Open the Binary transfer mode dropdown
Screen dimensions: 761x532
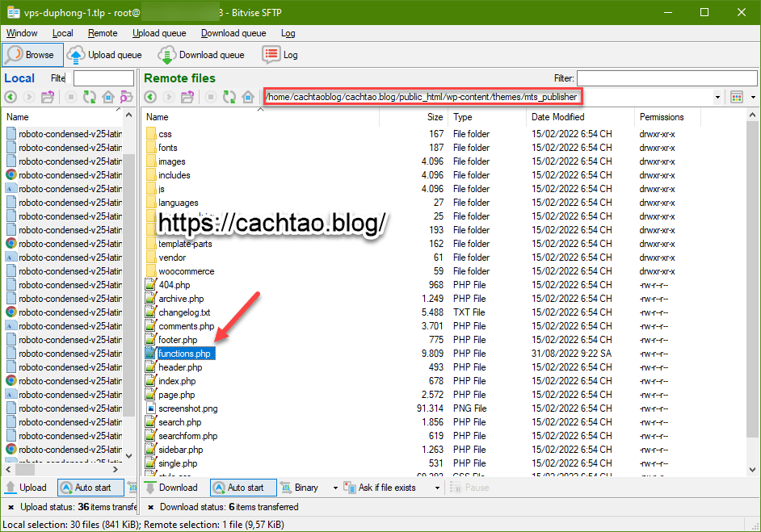(335, 488)
